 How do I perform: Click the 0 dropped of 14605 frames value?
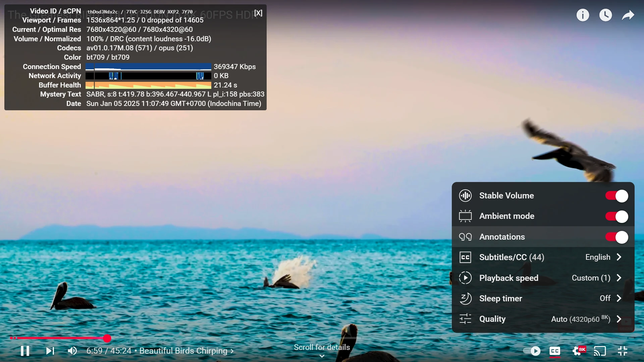click(172, 20)
